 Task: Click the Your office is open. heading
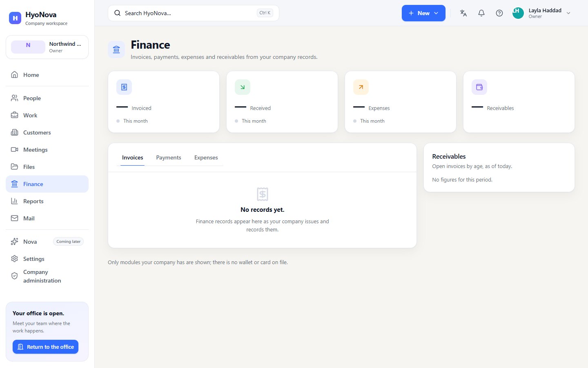[x=38, y=313]
